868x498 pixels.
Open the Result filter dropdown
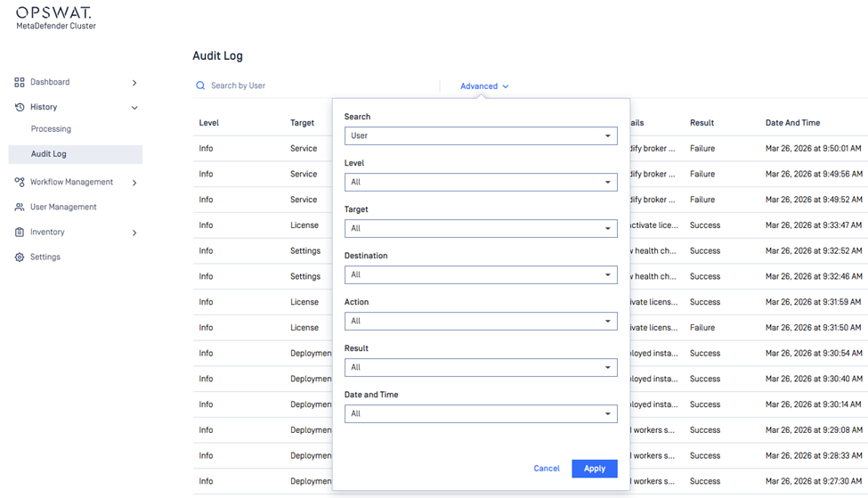(481, 367)
